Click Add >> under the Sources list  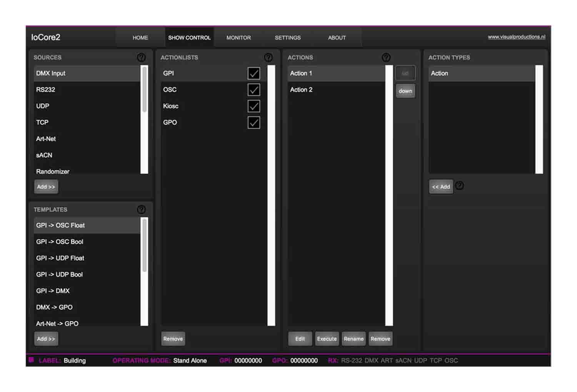point(46,187)
